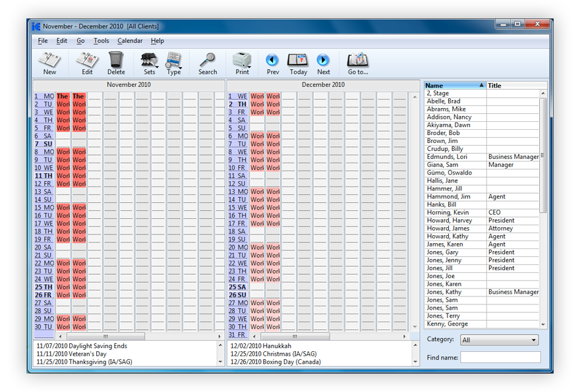Click the Print printer icon
The height and width of the screenshot is (392, 580).
[x=242, y=60]
